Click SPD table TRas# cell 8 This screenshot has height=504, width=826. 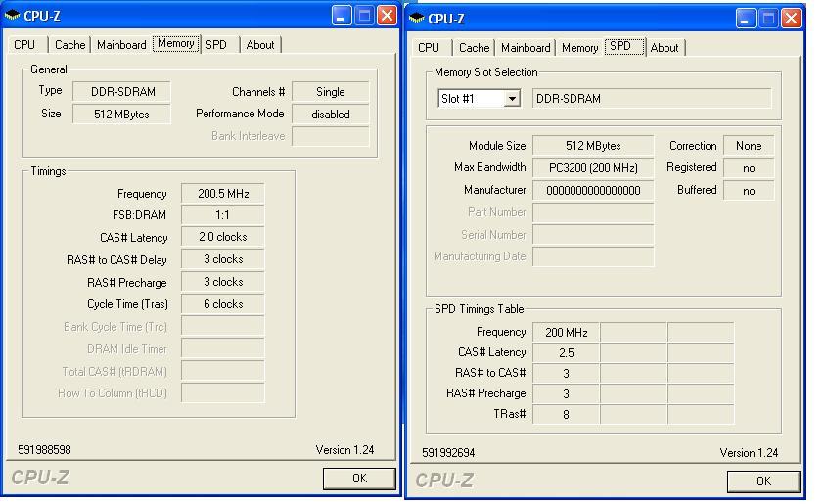566,415
